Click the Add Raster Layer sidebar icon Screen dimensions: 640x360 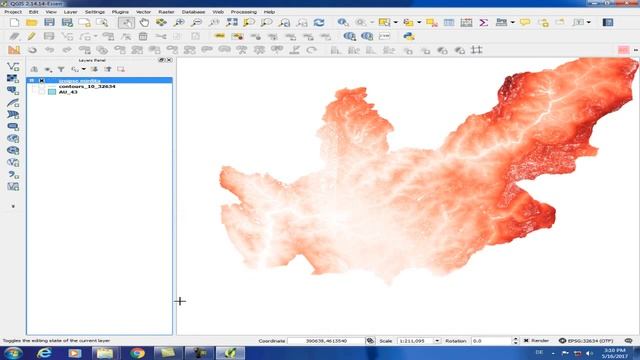click(x=13, y=78)
